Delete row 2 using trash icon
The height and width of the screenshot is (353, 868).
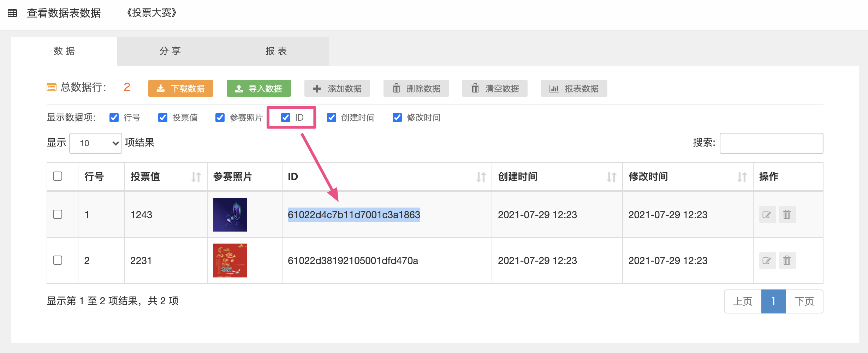tap(787, 261)
